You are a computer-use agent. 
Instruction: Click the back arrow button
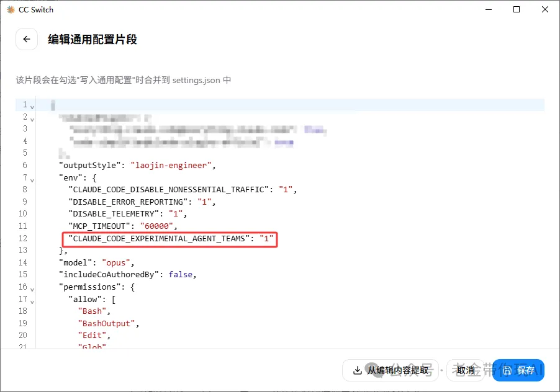26,39
